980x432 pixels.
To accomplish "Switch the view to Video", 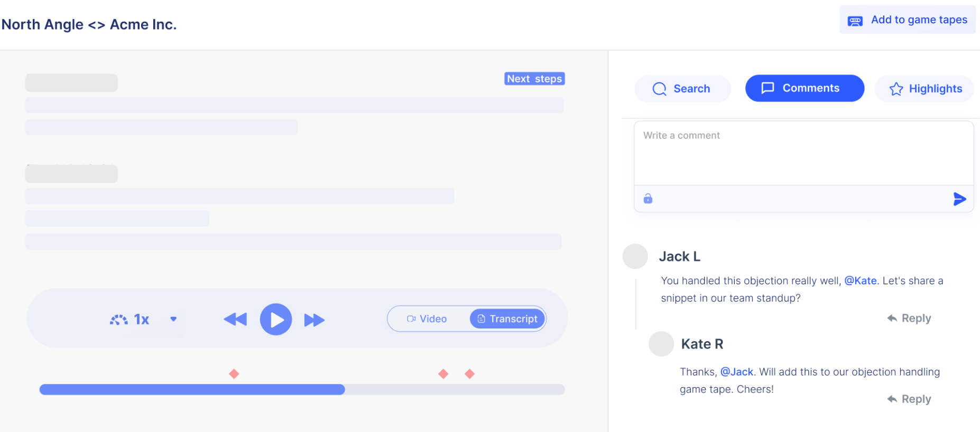I will (x=427, y=319).
